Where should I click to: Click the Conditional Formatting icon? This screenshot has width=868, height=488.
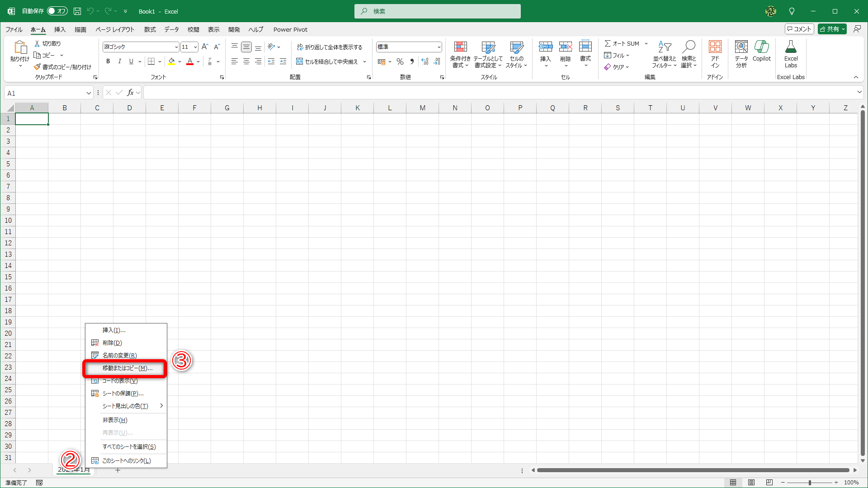pyautogui.click(x=460, y=47)
